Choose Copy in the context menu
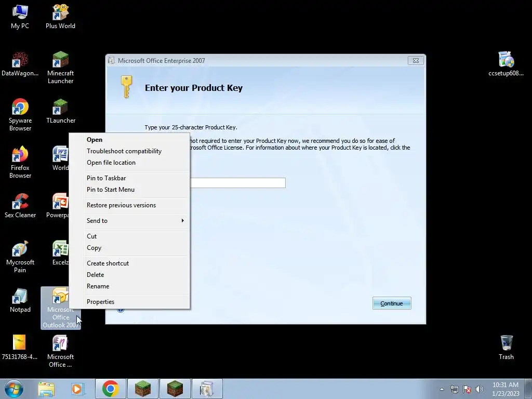532x399 pixels. tap(129, 248)
